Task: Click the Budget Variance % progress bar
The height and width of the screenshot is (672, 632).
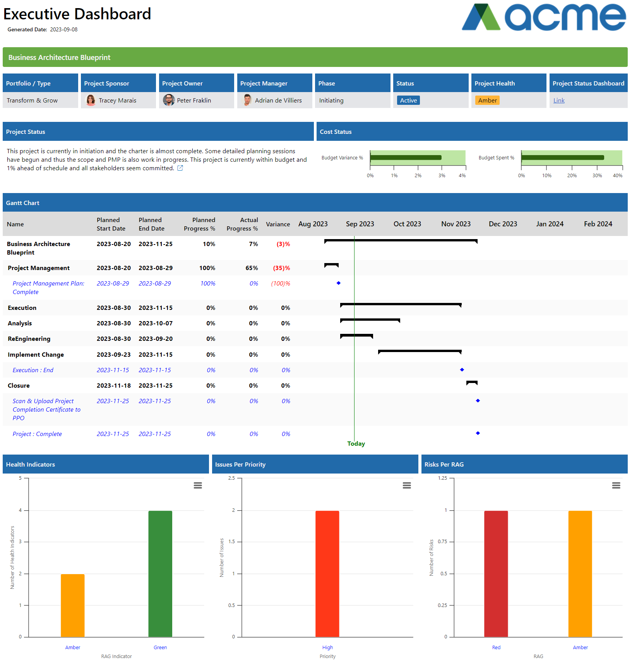Action: tap(406, 157)
